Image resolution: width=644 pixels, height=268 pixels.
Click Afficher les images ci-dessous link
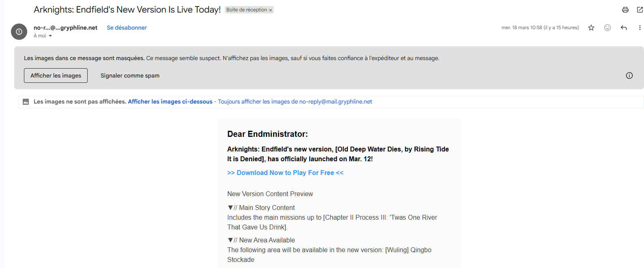tap(170, 102)
